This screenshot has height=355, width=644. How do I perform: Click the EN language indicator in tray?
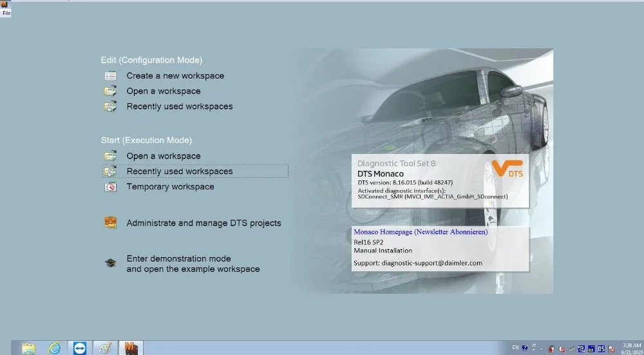(515, 348)
